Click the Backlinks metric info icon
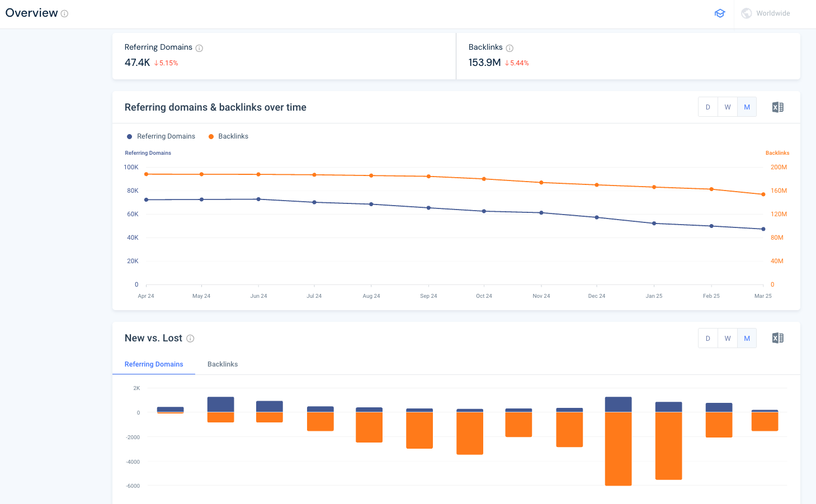Image resolution: width=816 pixels, height=504 pixels. 510,47
